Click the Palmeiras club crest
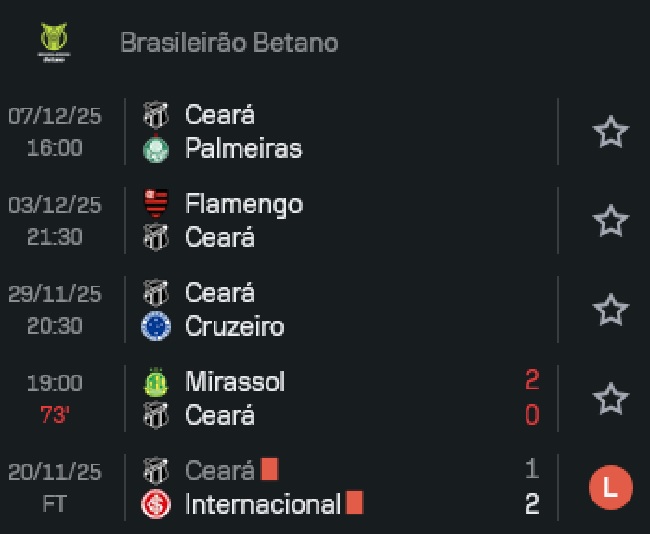Image resolution: width=650 pixels, height=534 pixels. point(156,150)
